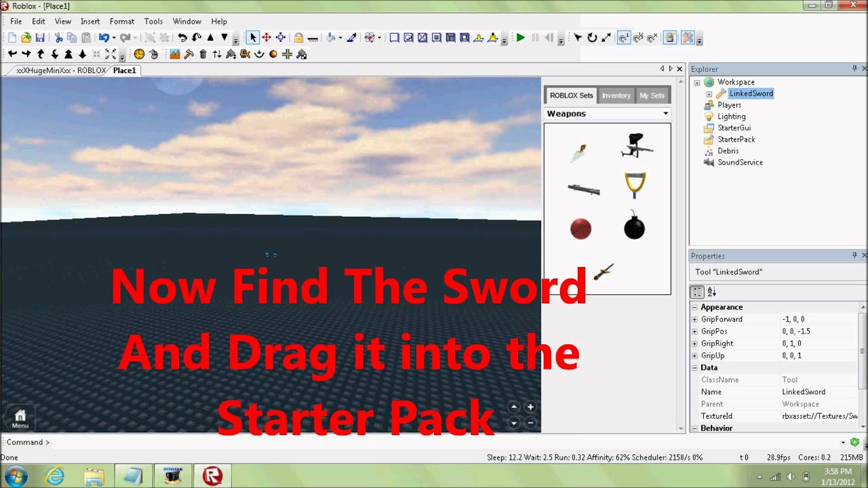The height and width of the screenshot is (488, 868).
Task: Open the File menu
Action: click(x=16, y=22)
